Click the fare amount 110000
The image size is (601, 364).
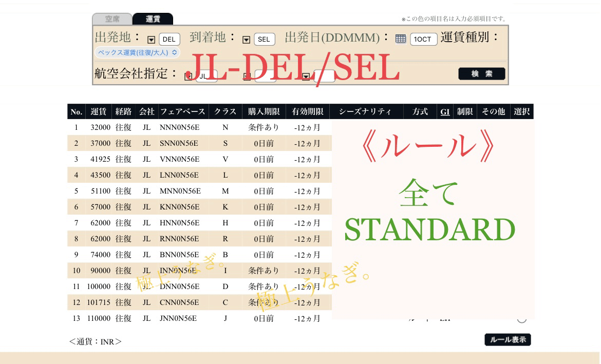pyautogui.click(x=99, y=318)
